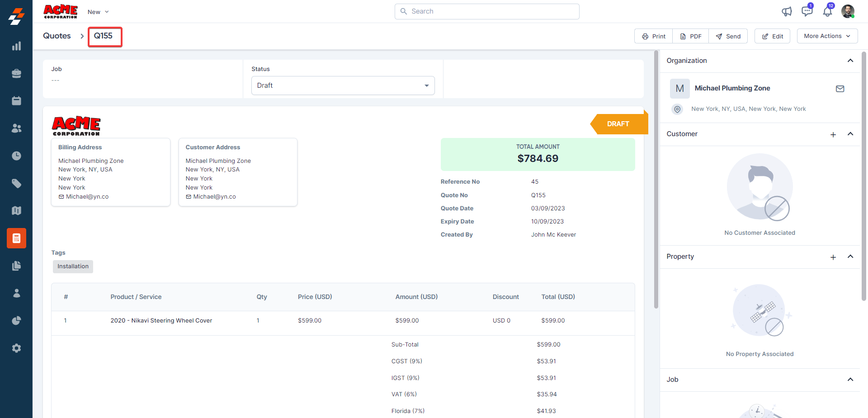The height and width of the screenshot is (418, 868).
Task: Click into the Search field
Action: point(487,11)
